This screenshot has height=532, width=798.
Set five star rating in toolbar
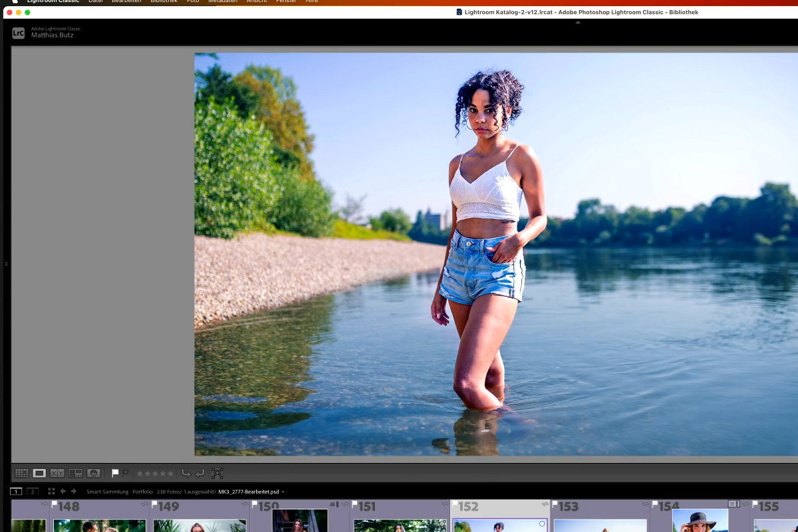pos(170,473)
